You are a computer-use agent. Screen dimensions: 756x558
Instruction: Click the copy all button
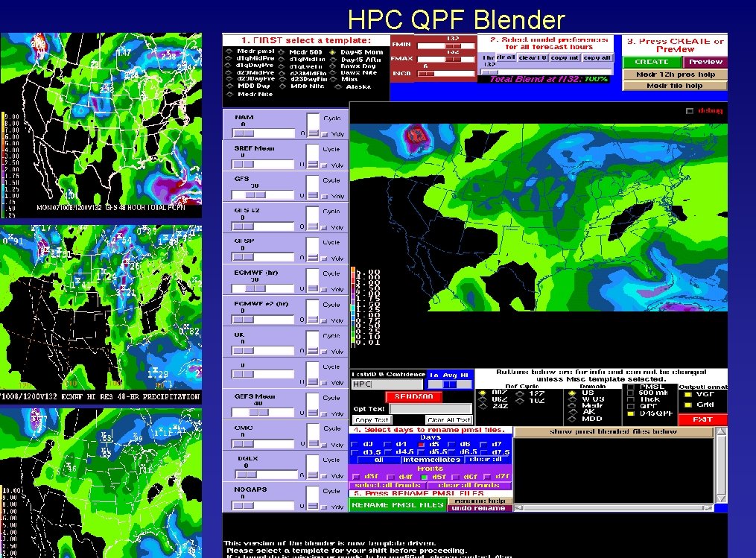pyautogui.click(x=597, y=57)
